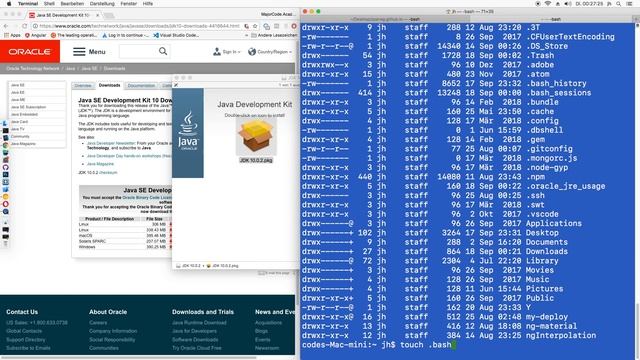The height and width of the screenshot is (360, 640).
Task: Open Spotlight search in menu bar
Action: tap(619, 4)
